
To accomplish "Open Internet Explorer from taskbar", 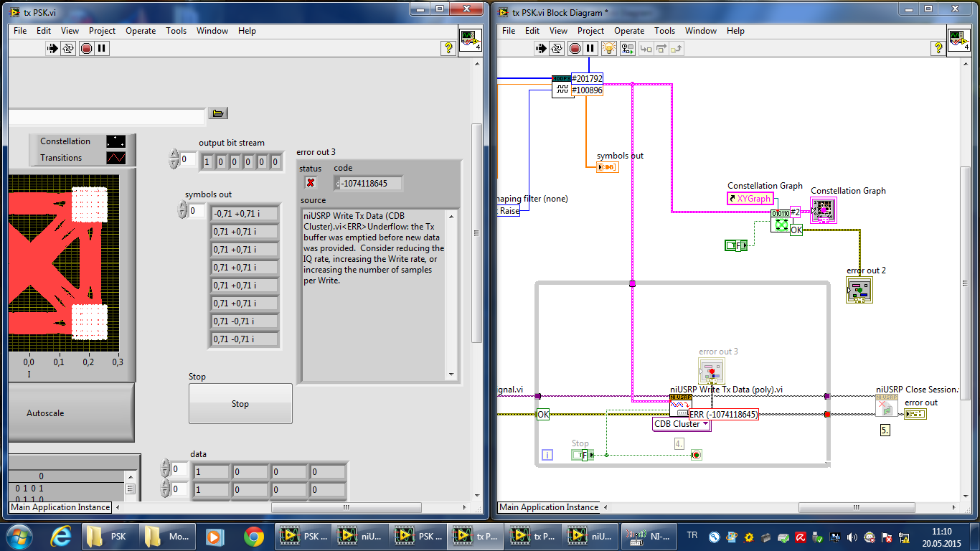I will pos(60,536).
